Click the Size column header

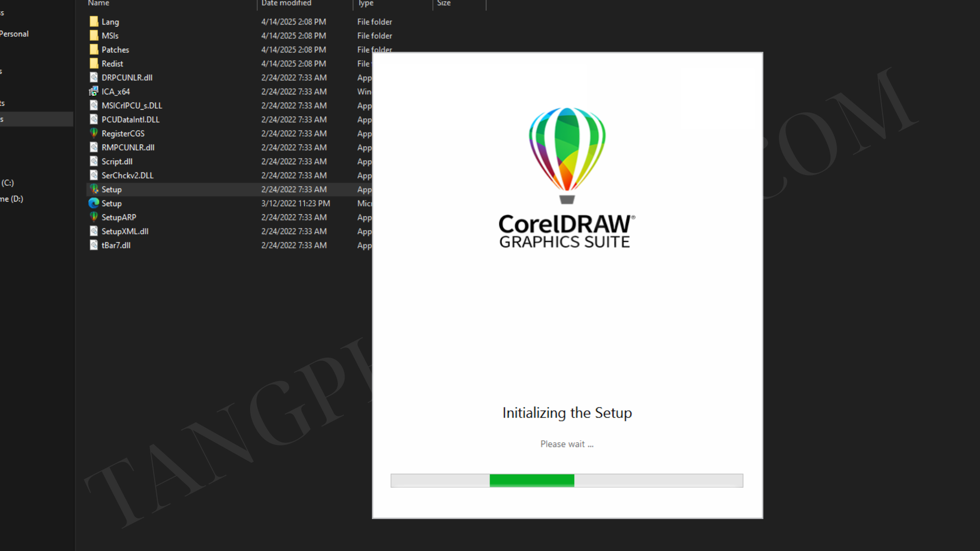[444, 3]
